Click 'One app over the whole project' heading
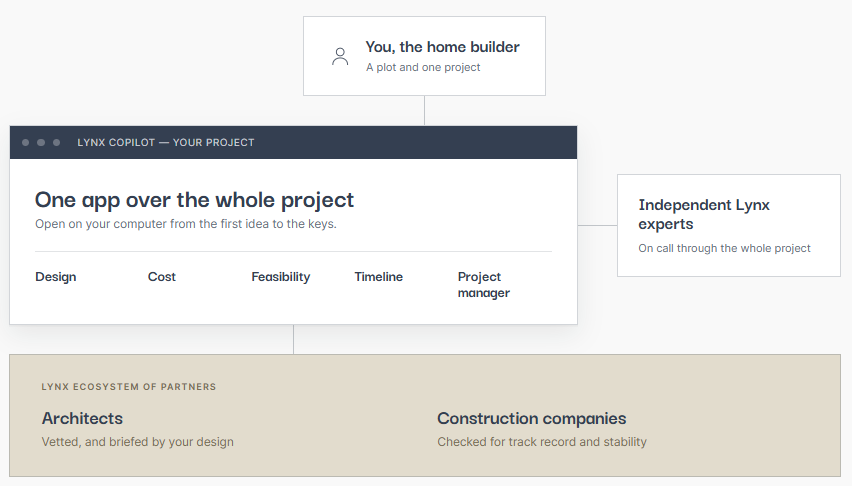Viewport: 852px width, 486px height. (x=195, y=200)
